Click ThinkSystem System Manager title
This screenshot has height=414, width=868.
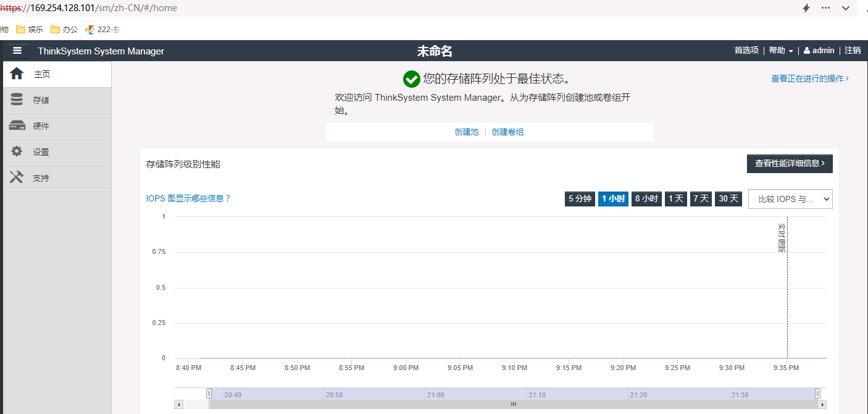click(101, 51)
